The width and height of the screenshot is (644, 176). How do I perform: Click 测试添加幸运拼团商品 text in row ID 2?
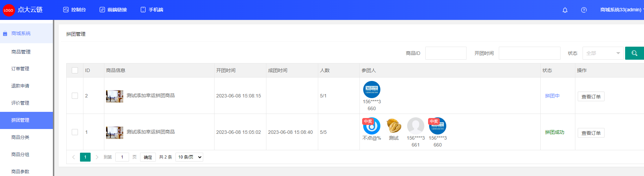coord(151,95)
